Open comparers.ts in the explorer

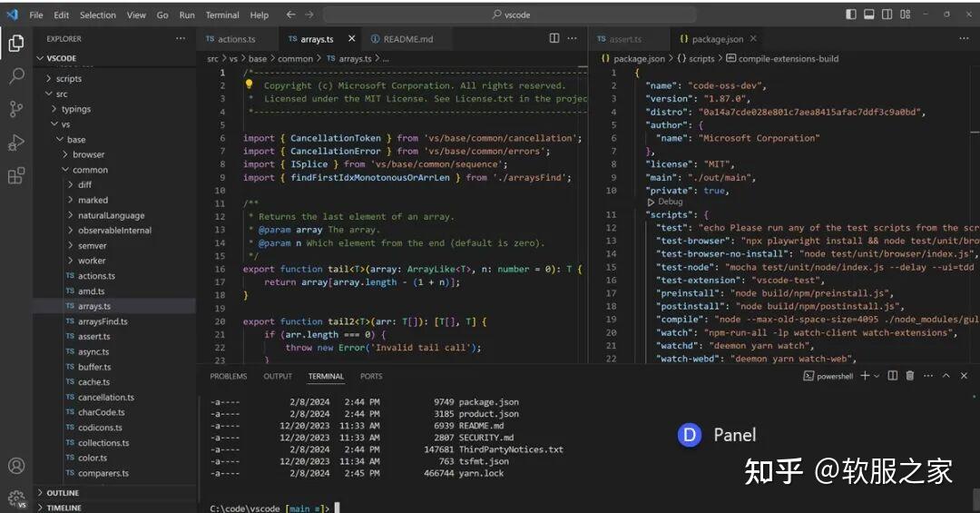[x=103, y=473]
